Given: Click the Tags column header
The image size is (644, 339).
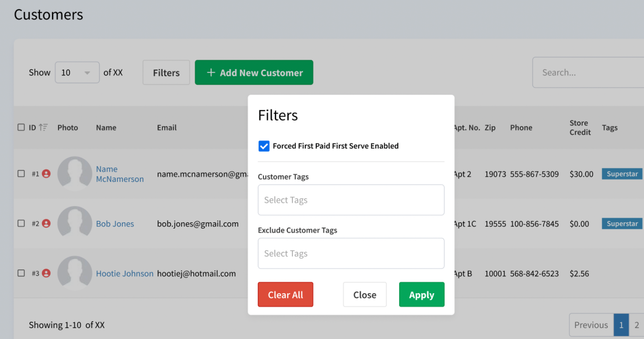Looking at the screenshot, I should [610, 128].
